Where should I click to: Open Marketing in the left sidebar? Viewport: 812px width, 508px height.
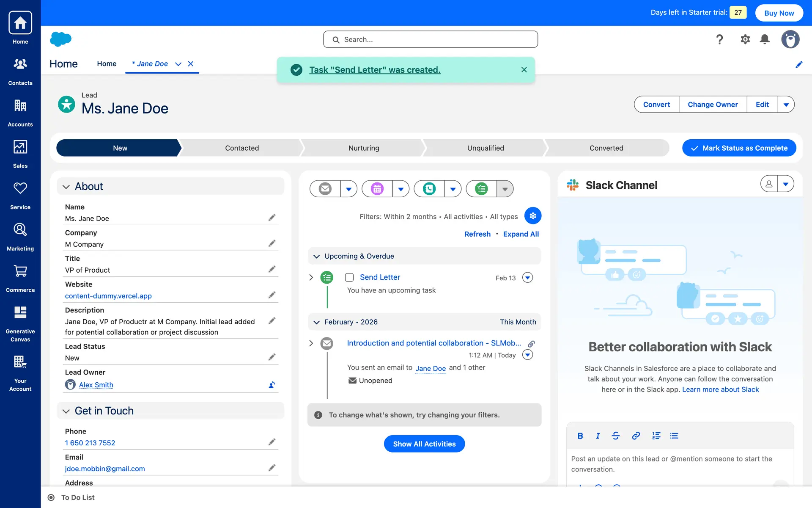[20, 236]
